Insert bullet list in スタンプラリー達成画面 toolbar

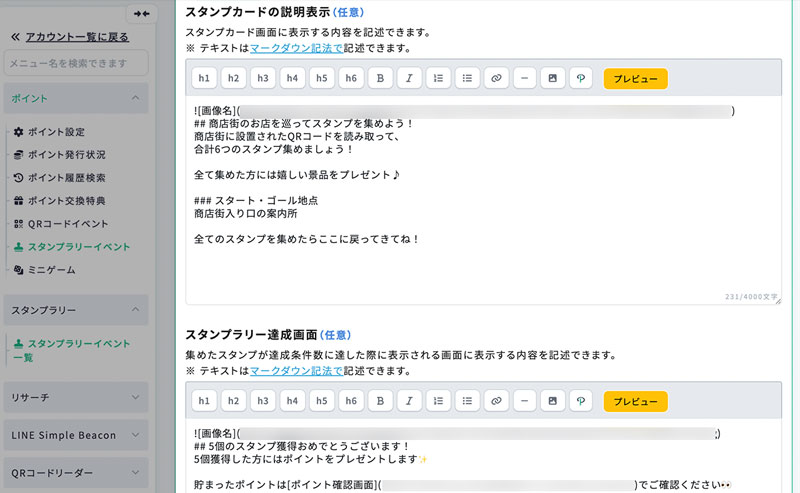(467, 401)
